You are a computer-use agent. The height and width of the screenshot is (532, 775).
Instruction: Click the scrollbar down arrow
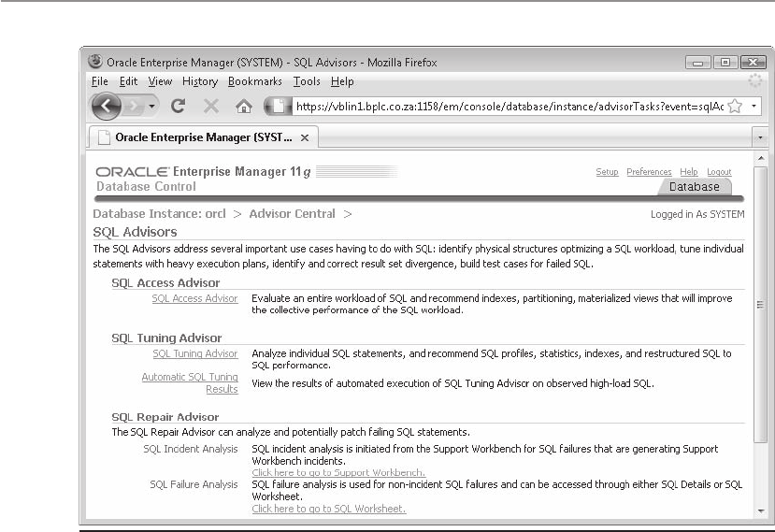(x=761, y=511)
